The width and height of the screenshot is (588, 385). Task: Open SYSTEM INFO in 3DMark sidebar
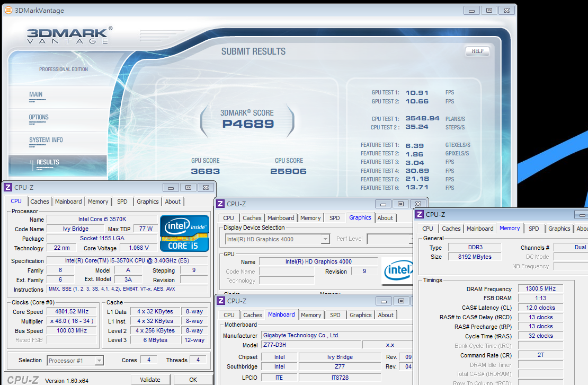46,141
